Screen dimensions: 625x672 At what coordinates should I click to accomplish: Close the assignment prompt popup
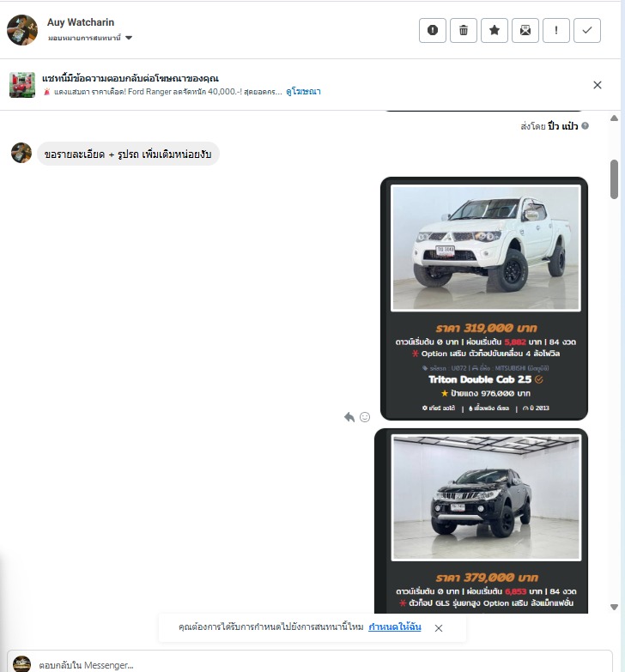click(x=439, y=628)
